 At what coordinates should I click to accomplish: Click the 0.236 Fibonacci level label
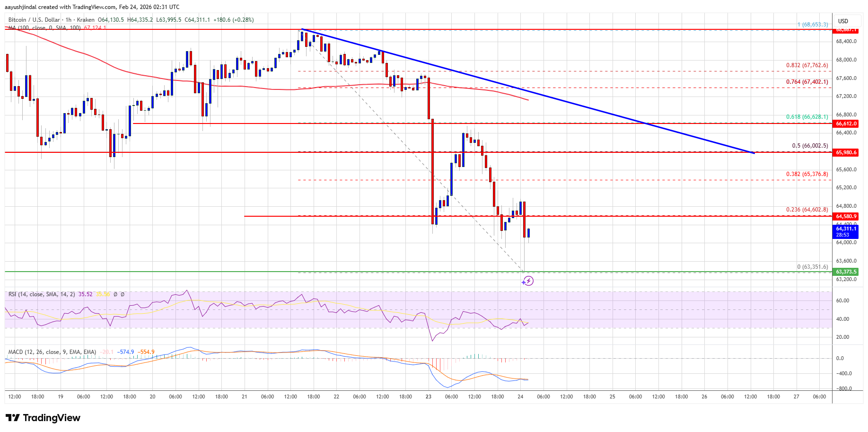coord(807,210)
